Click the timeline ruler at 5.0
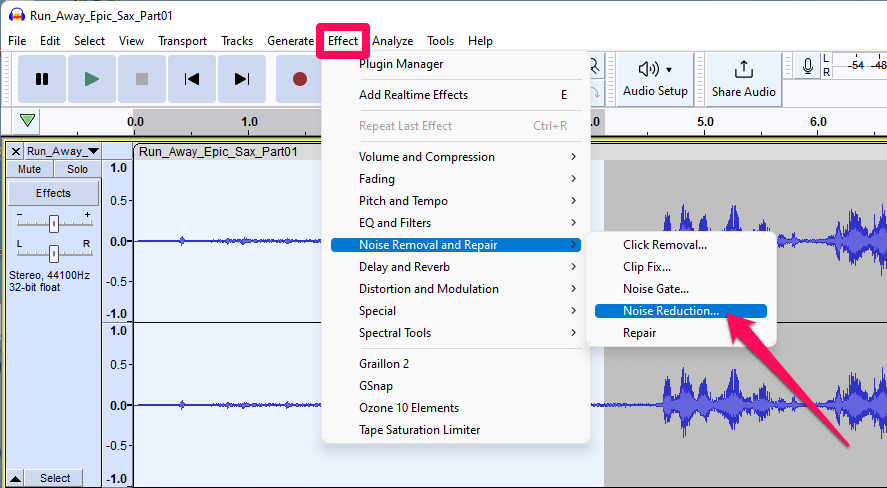The height and width of the screenshot is (488, 887). click(705, 122)
